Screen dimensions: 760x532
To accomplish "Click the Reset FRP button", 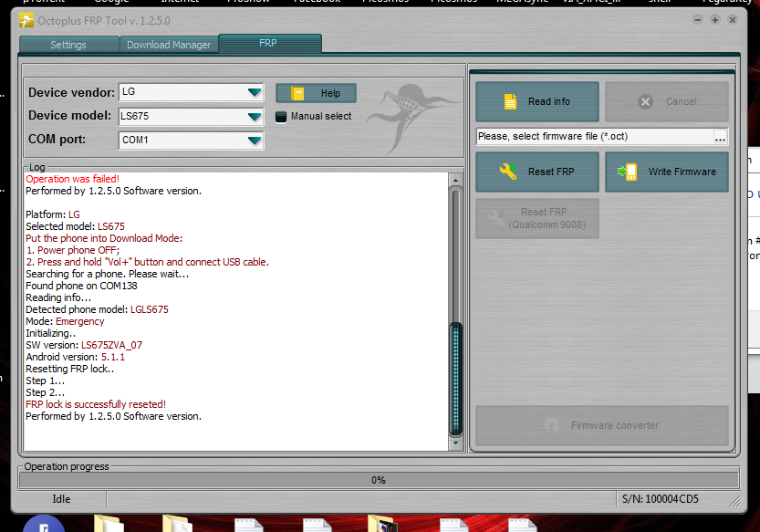I will 537,172.
